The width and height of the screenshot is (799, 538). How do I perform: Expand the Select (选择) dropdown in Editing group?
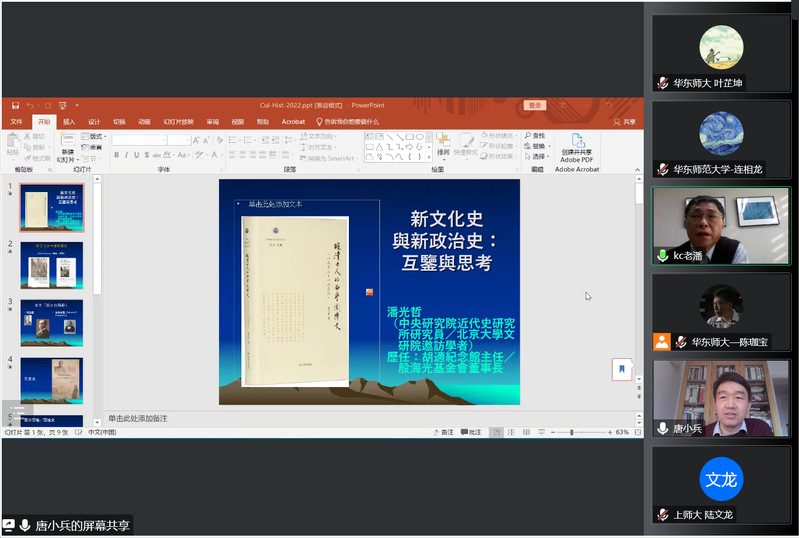[538, 156]
